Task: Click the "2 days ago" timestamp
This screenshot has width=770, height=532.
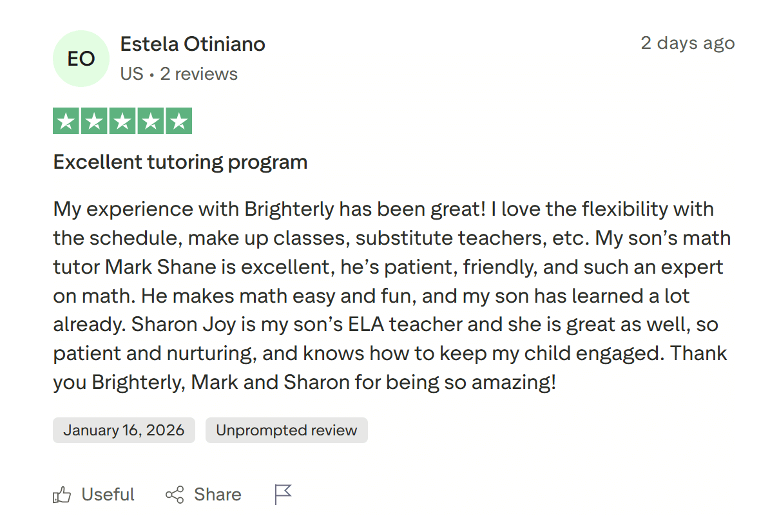Action: (688, 43)
